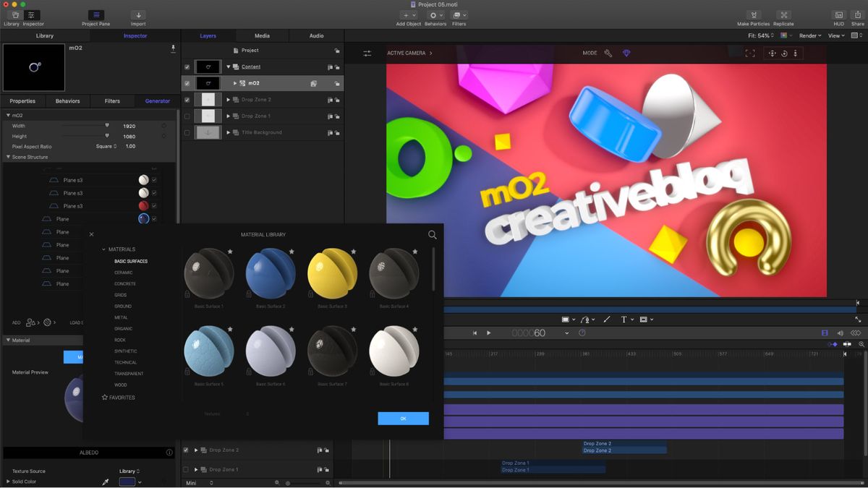Open the HUD from the toolbar

[838, 16]
